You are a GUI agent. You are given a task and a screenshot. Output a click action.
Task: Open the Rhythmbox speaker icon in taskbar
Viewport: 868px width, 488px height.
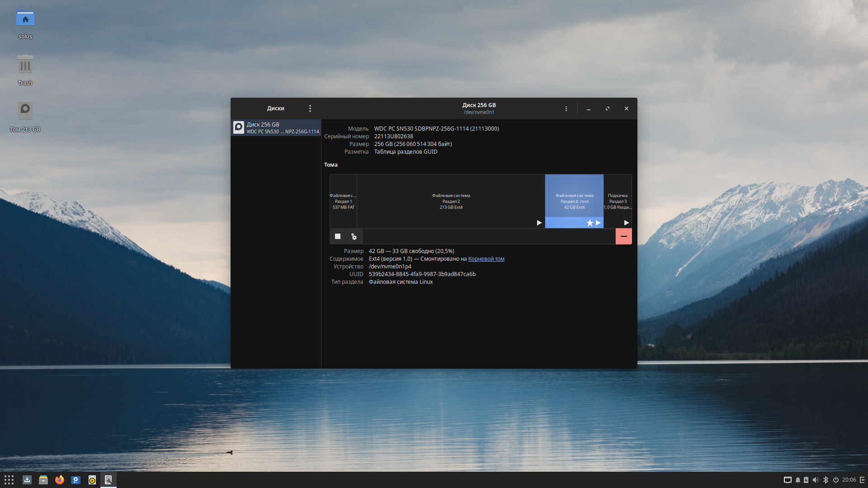point(92,480)
